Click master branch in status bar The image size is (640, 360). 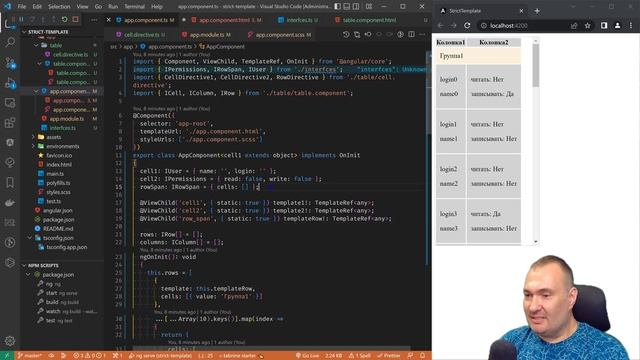coord(30,356)
